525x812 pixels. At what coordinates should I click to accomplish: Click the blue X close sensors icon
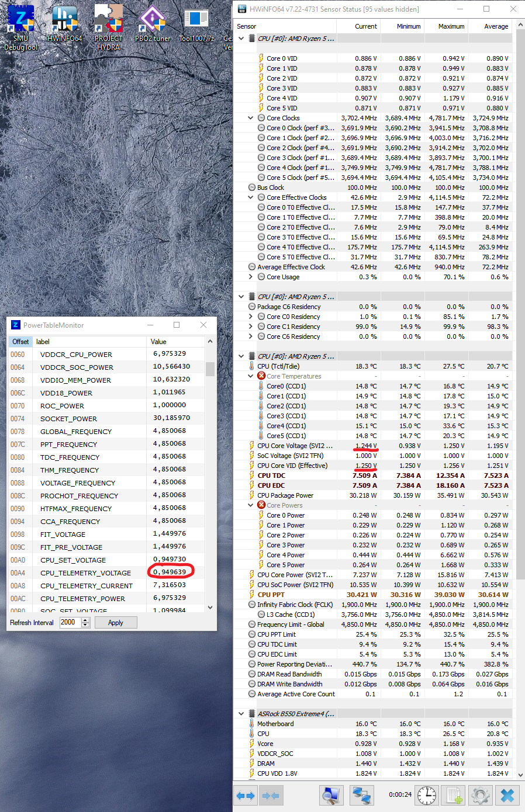tap(507, 795)
